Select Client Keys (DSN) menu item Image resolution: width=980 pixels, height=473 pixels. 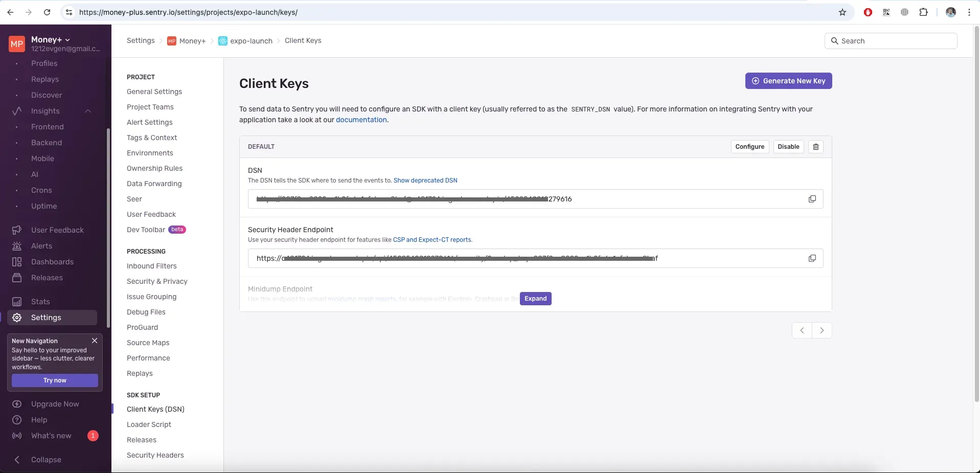point(155,409)
